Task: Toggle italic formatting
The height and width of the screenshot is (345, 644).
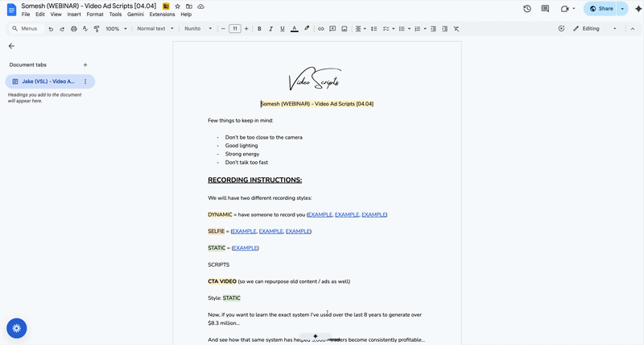Action: [x=270, y=29]
